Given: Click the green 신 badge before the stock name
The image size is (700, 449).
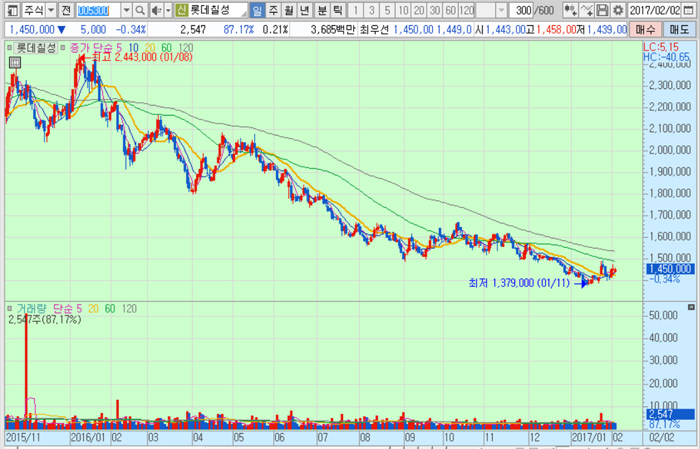Looking at the screenshot, I should pos(181,10).
